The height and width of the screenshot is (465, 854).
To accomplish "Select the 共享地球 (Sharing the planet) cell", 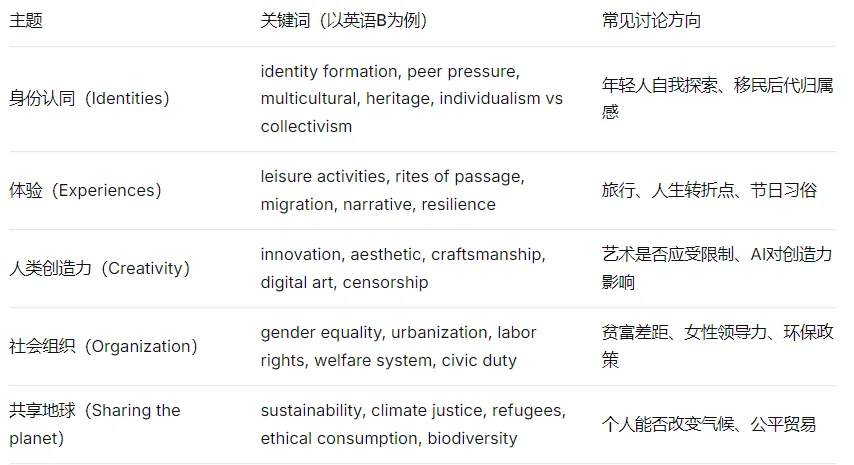I will tap(95, 424).
